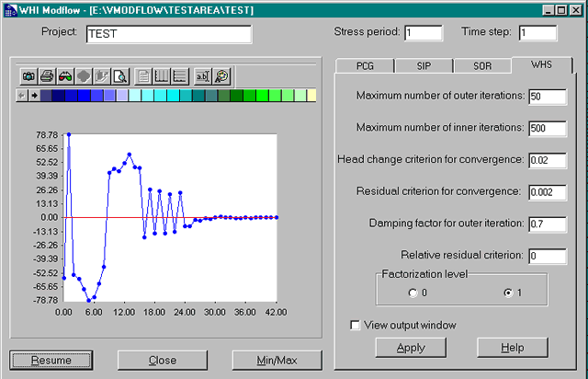Click the Factorization level group label
Screen dimensions: 588x379
(x=424, y=274)
